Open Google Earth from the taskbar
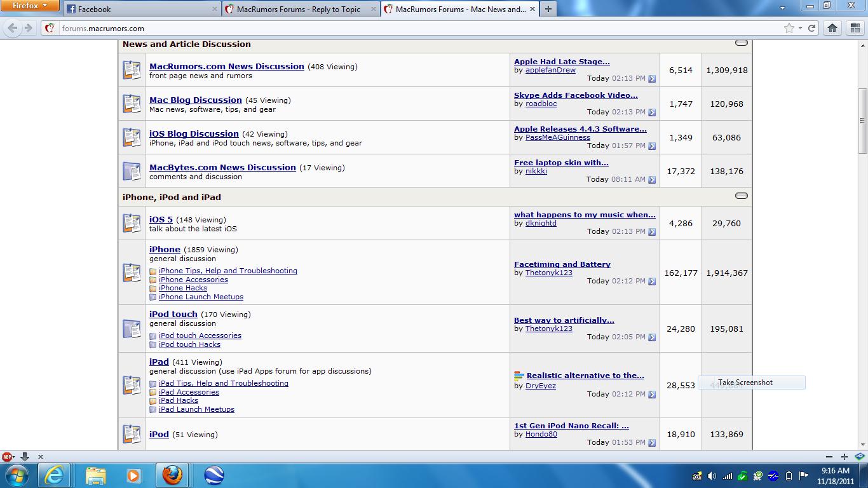The height and width of the screenshot is (488, 868). click(214, 475)
